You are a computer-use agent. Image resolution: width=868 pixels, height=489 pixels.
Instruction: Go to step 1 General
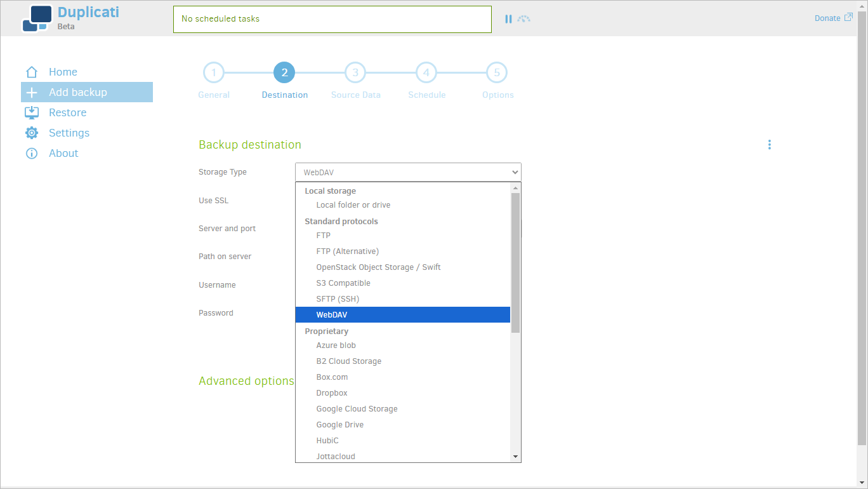tap(214, 72)
